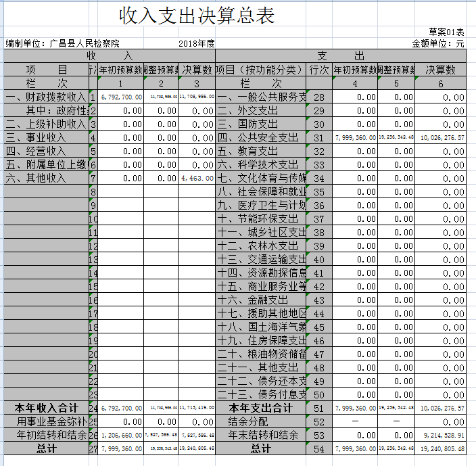This screenshot has width=476, height=466.
Task: Click the 编制单位:广昌县人民检察院 cell
Action: point(62,43)
